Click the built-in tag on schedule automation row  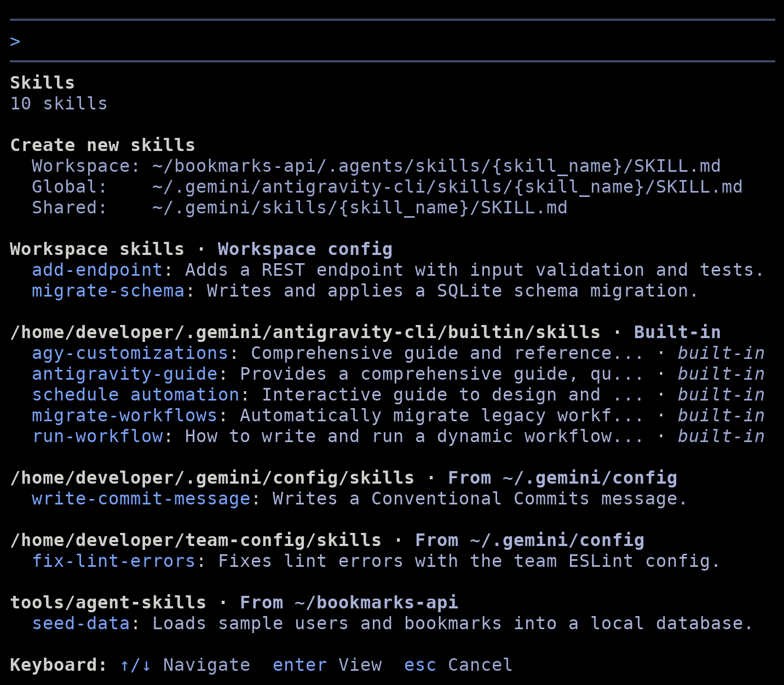click(x=721, y=394)
